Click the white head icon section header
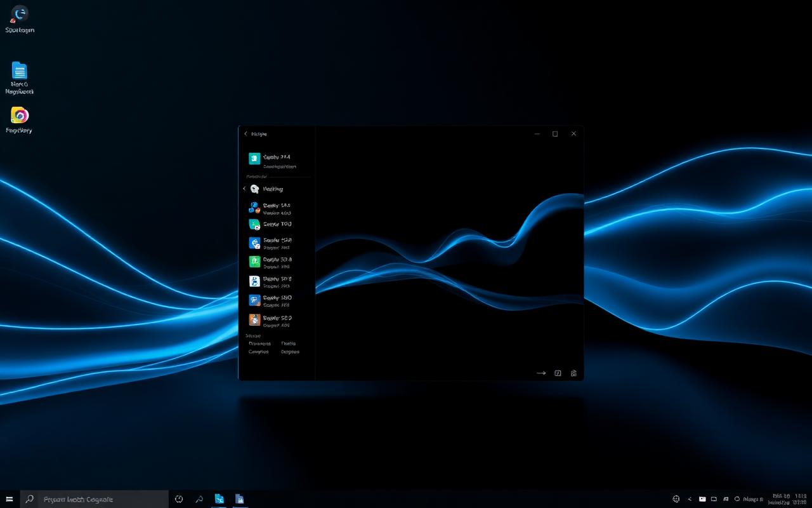Viewport: 812px width, 508px height. coord(266,189)
